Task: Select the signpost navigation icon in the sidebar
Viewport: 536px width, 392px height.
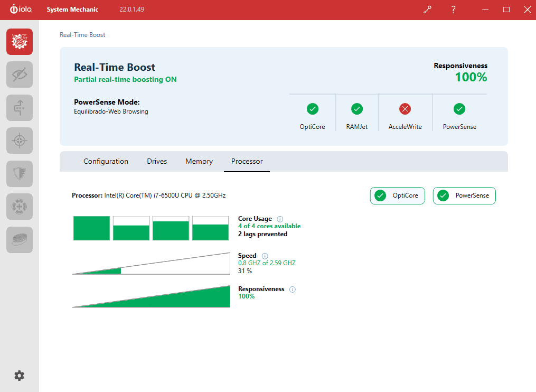Action: (19, 107)
